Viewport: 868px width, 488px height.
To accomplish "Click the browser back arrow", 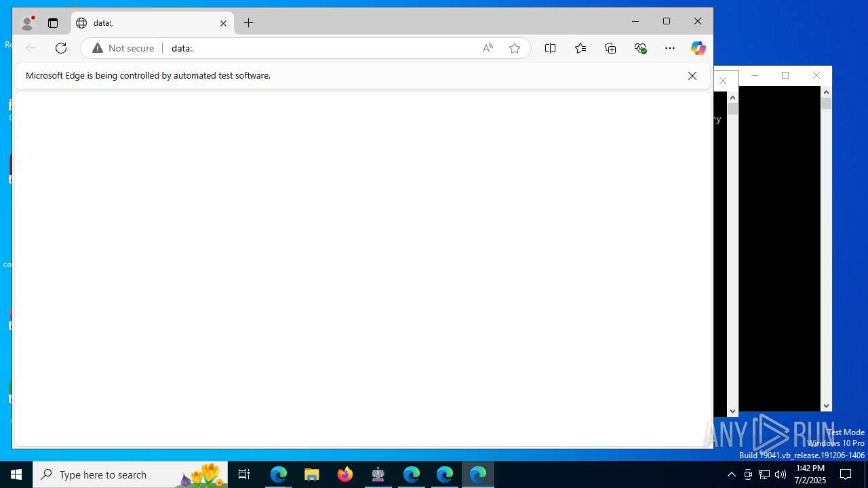I will [31, 47].
